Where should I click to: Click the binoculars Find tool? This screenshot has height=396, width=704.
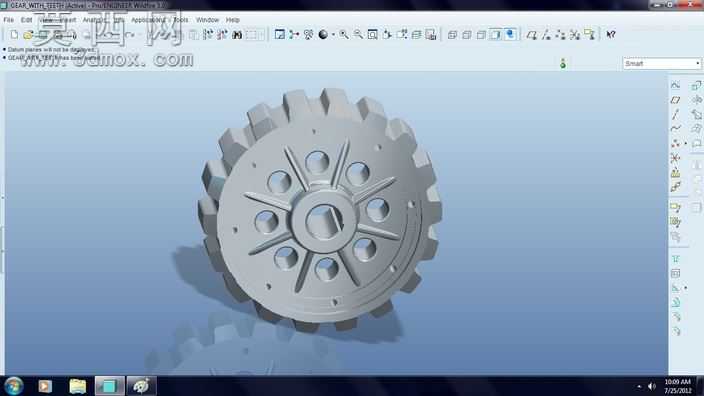click(x=237, y=35)
